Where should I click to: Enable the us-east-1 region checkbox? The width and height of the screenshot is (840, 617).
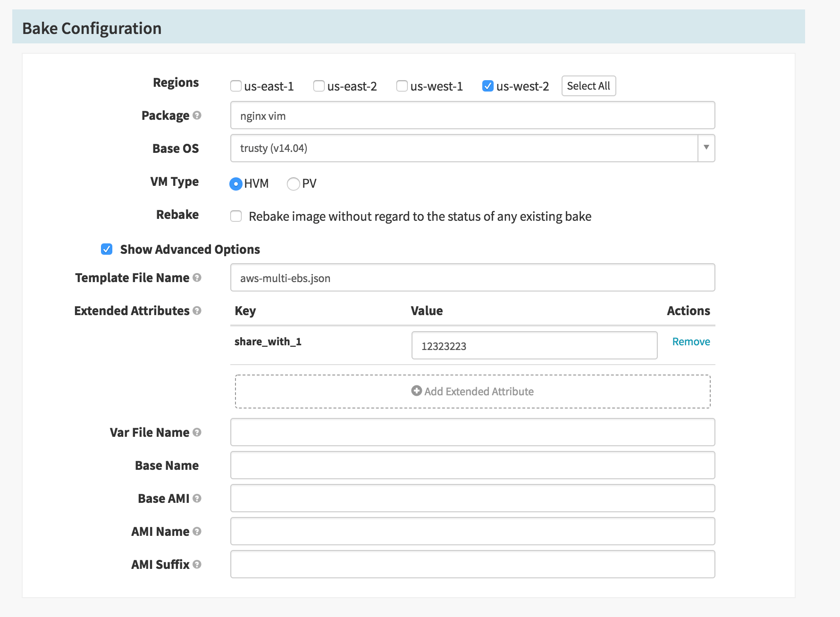click(x=236, y=86)
